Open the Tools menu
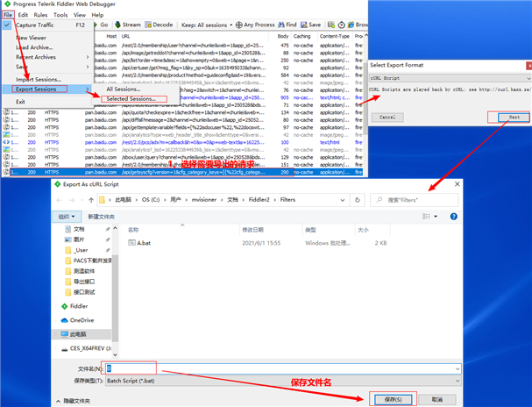 60,15
